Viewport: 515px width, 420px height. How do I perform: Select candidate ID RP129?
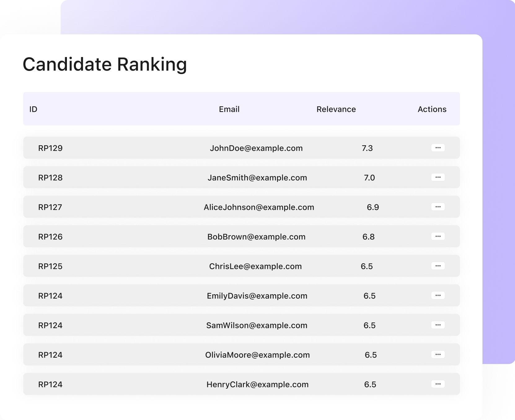pyautogui.click(x=50, y=148)
